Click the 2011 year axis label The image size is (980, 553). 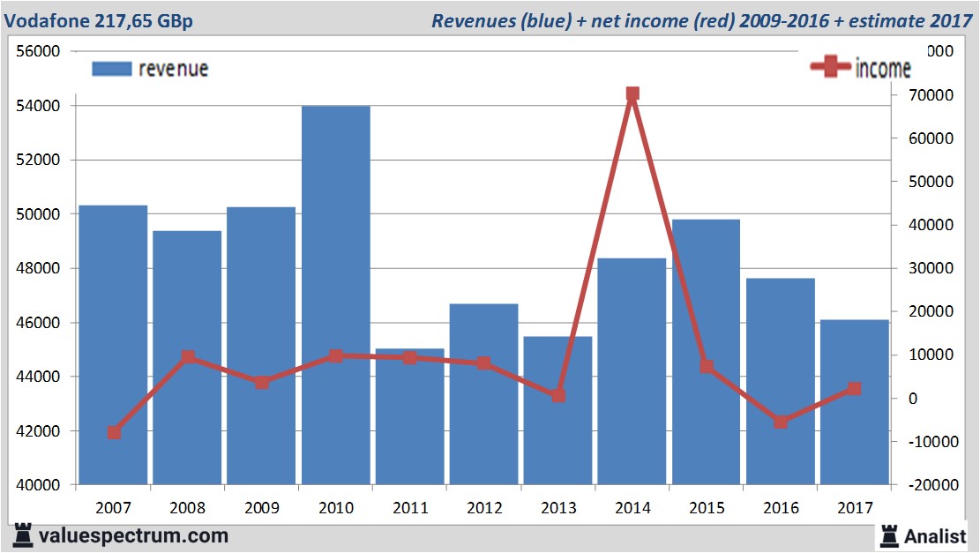pyautogui.click(x=410, y=507)
